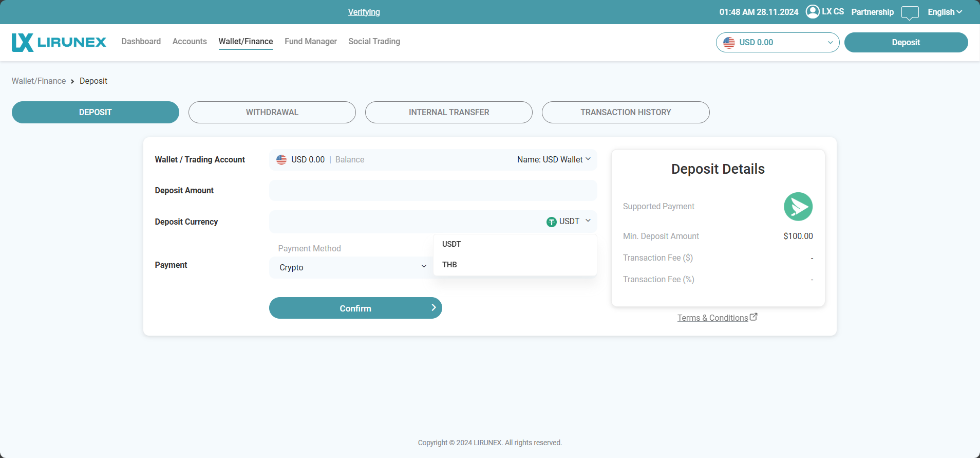The image size is (980, 458).
Task: Open the Transaction History tab
Action: click(x=625, y=112)
